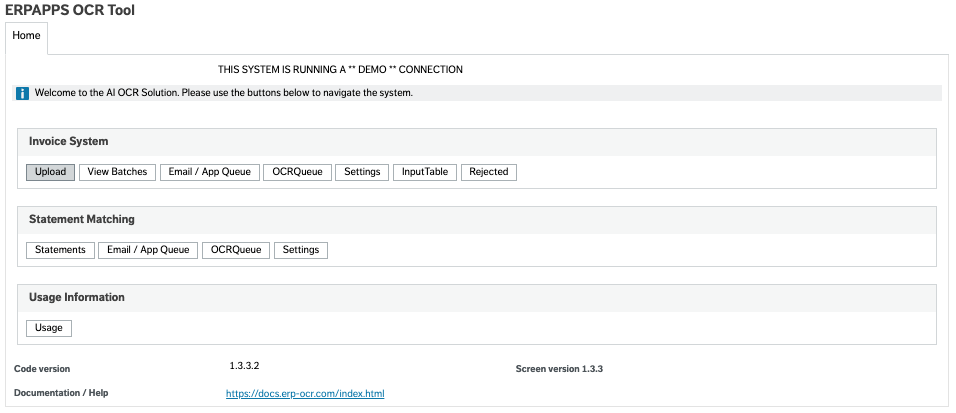
Task: Click the Code version label
Action: click(42, 369)
